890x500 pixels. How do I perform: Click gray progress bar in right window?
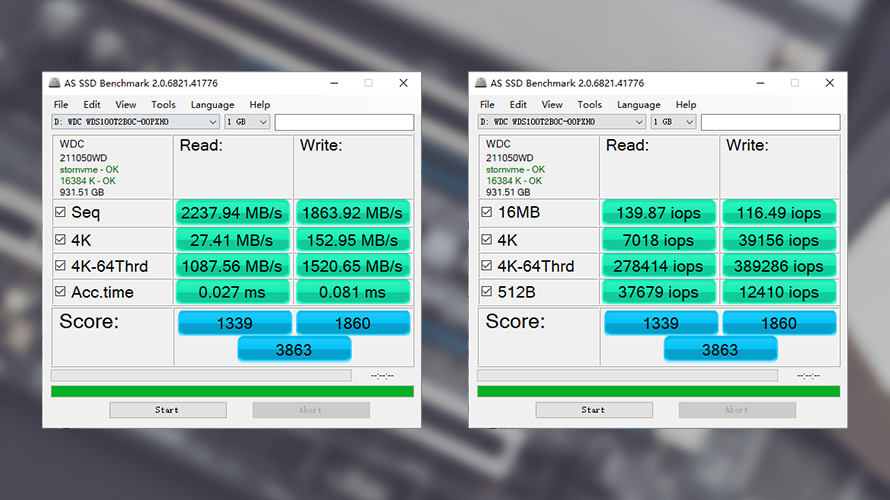627,375
